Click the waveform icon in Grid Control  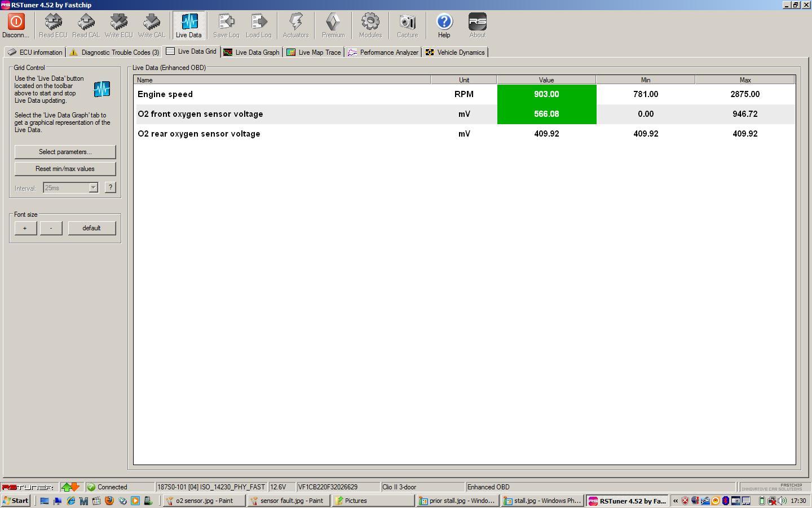point(102,89)
